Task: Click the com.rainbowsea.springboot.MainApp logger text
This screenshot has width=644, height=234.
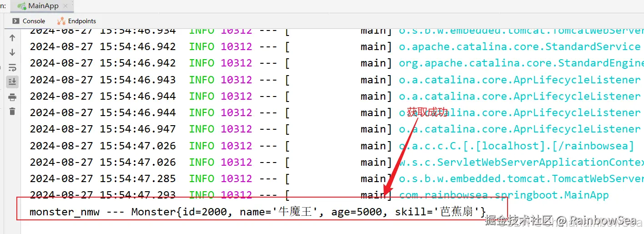Action: click(504, 195)
